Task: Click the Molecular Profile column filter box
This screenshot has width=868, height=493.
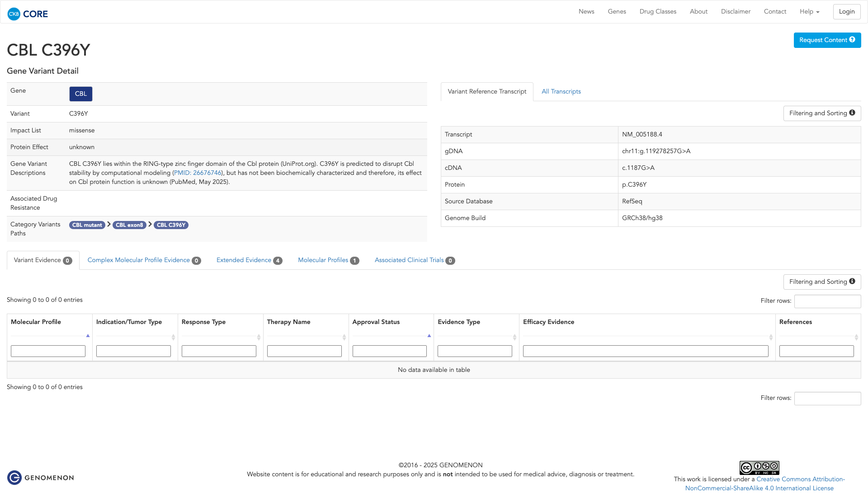Action: [x=48, y=351]
